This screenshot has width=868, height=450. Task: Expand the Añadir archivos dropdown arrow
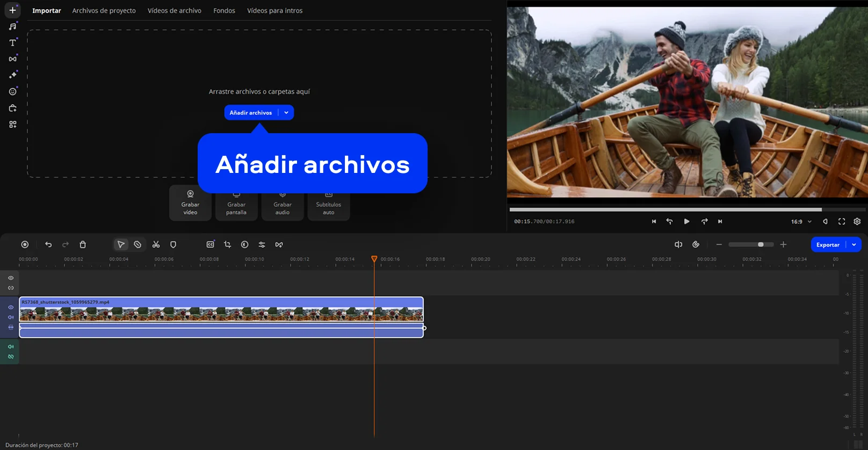point(286,113)
